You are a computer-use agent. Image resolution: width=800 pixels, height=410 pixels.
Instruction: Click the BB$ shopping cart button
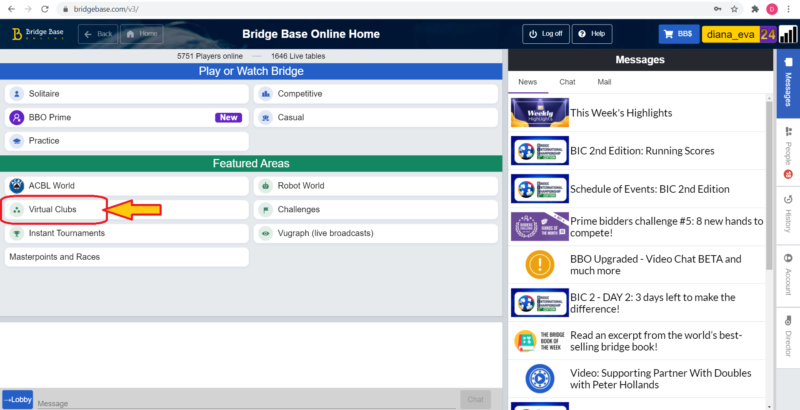coord(678,33)
